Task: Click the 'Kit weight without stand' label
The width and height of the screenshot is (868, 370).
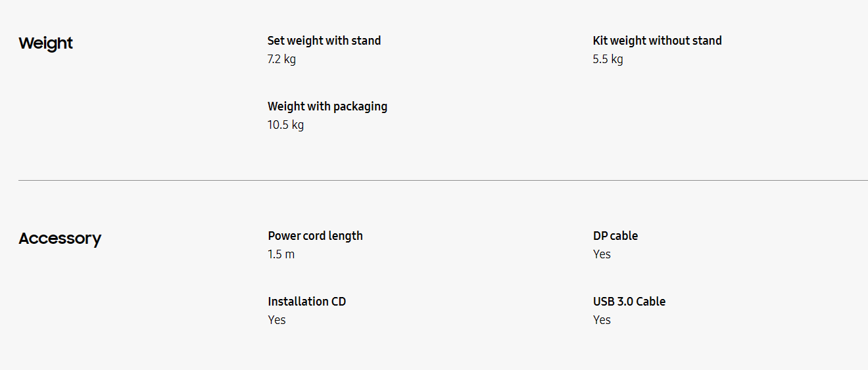Action: tap(657, 41)
